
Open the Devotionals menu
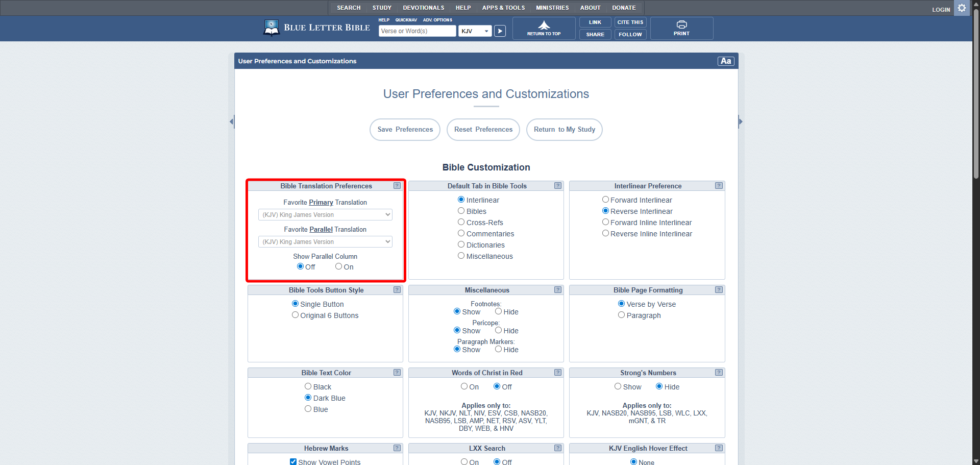coord(423,8)
